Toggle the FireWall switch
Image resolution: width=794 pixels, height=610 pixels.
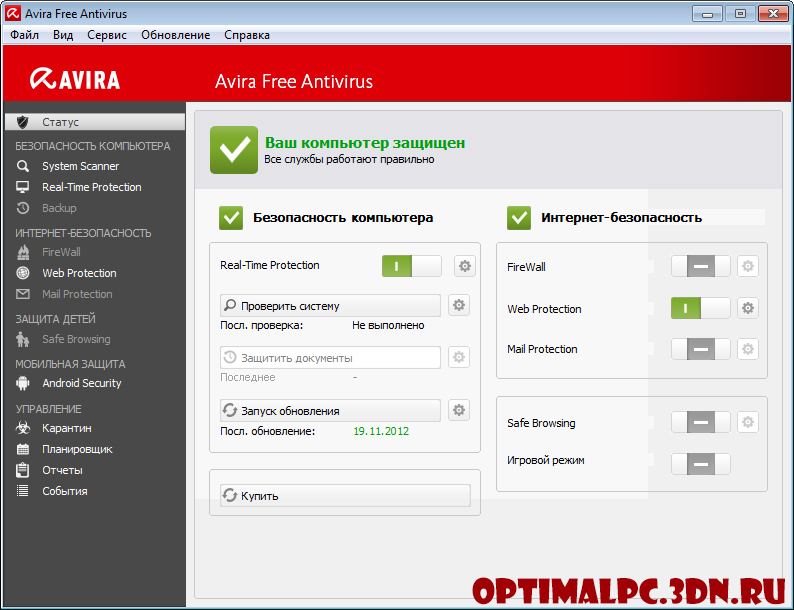coord(701,266)
